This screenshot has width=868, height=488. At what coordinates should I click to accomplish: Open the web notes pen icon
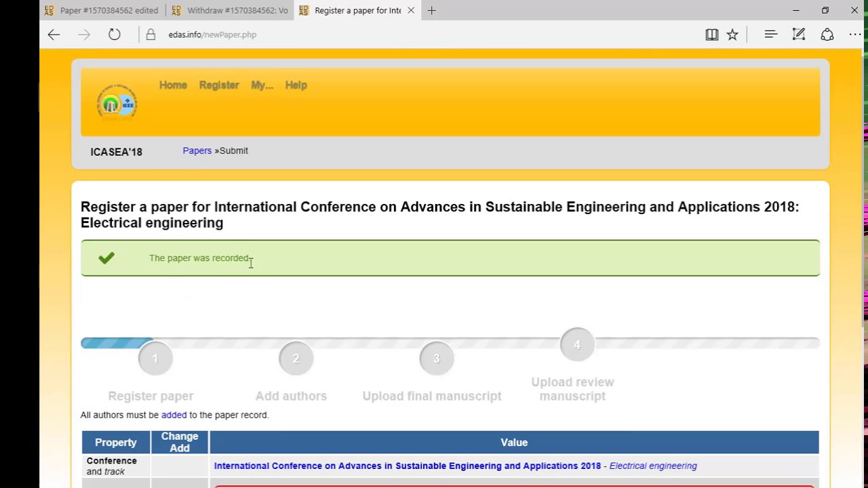point(799,34)
